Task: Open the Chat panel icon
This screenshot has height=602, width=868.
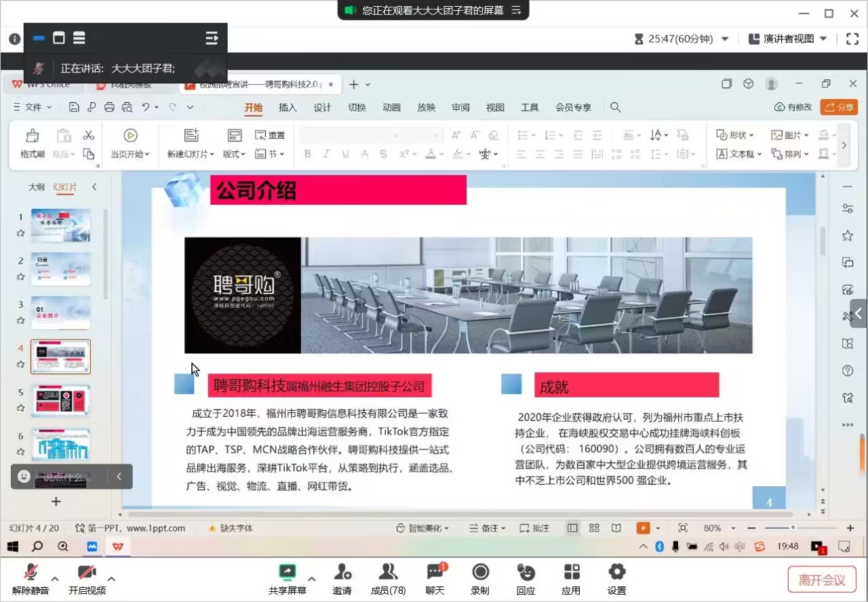Action: tap(435, 573)
